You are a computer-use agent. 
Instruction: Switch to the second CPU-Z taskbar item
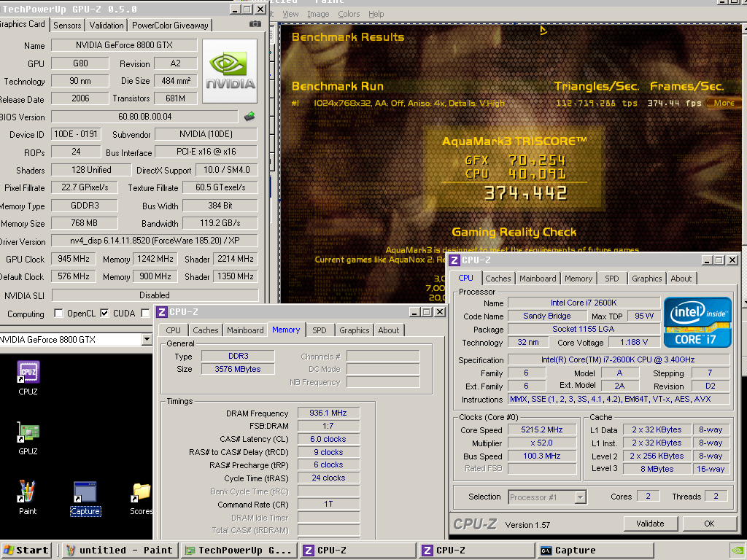click(x=476, y=551)
